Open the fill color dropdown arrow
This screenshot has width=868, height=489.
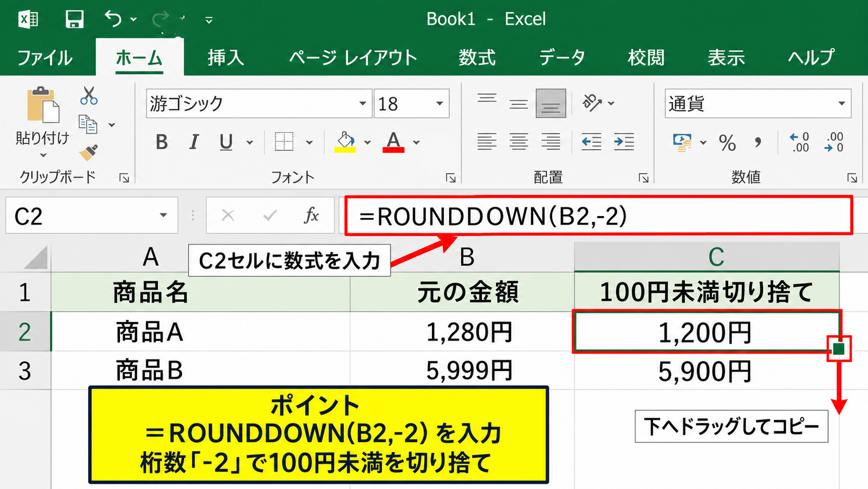(368, 142)
